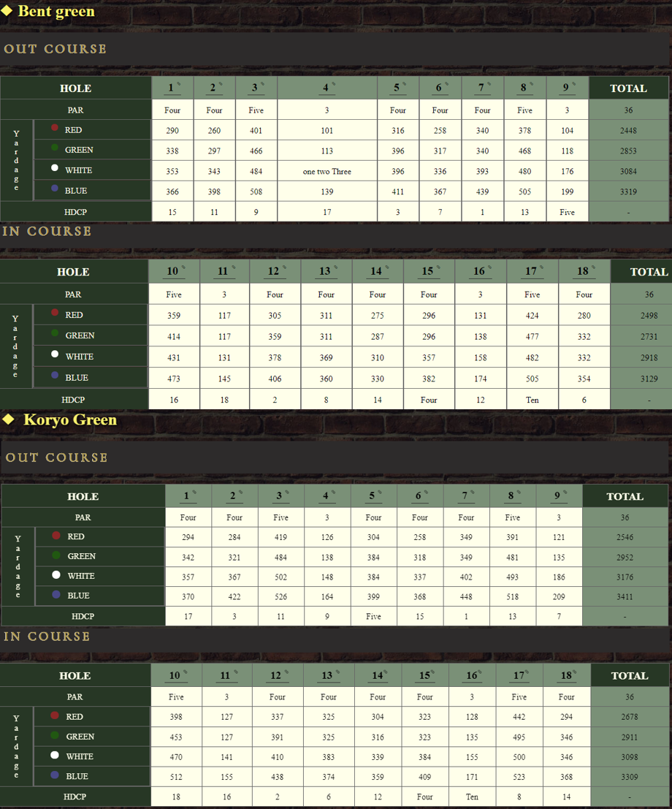Click magnifier icon beside Bent green hole 4
This screenshot has width=672, height=809.
pos(334,83)
